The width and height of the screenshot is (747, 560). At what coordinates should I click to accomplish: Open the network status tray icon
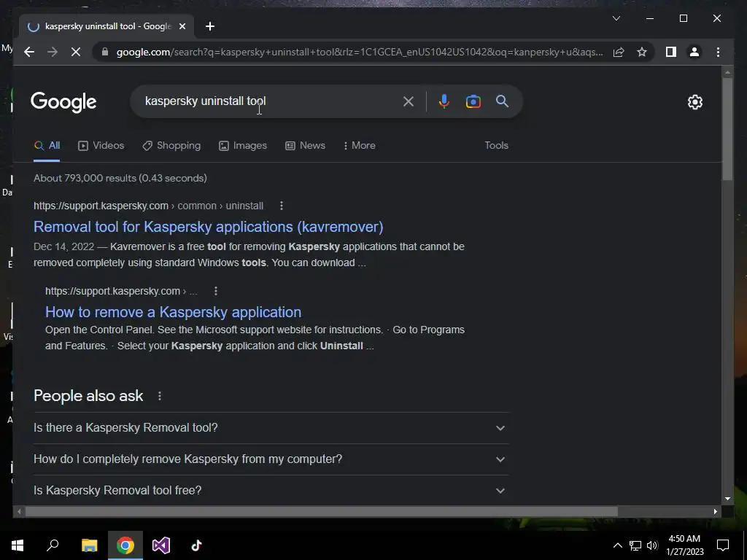pos(635,545)
